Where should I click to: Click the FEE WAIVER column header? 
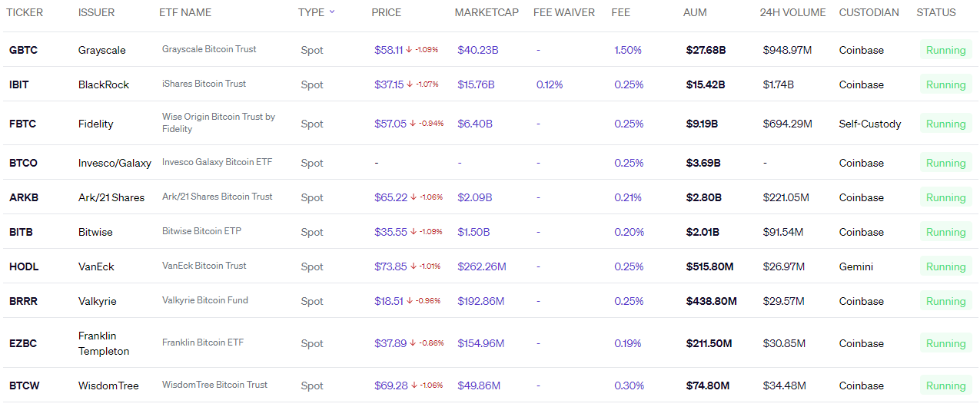tap(563, 12)
